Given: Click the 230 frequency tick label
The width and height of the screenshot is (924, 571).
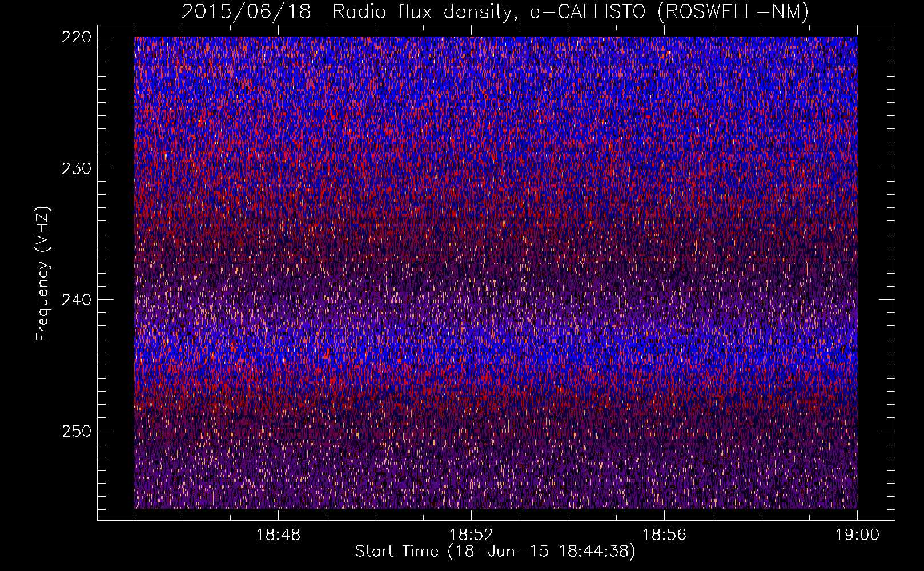Looking at the screenshot, I should pyautogui.click(x=76, y=168).
